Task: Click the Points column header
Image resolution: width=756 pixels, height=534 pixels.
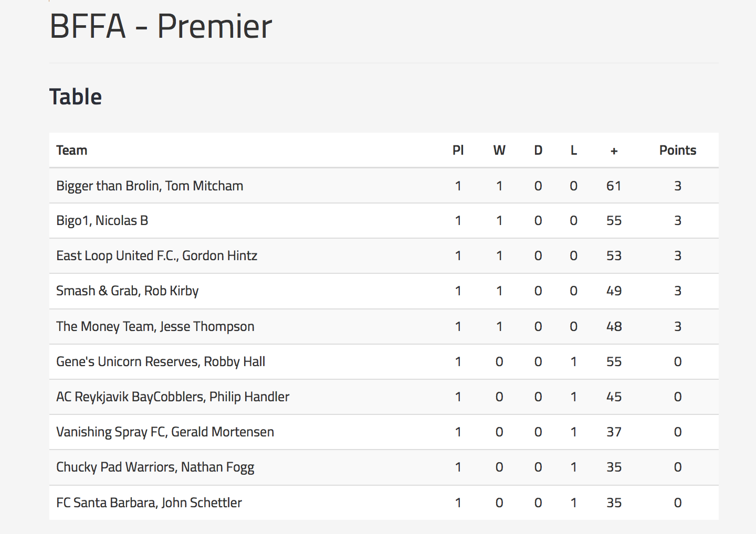Action: tap(677, 151)
